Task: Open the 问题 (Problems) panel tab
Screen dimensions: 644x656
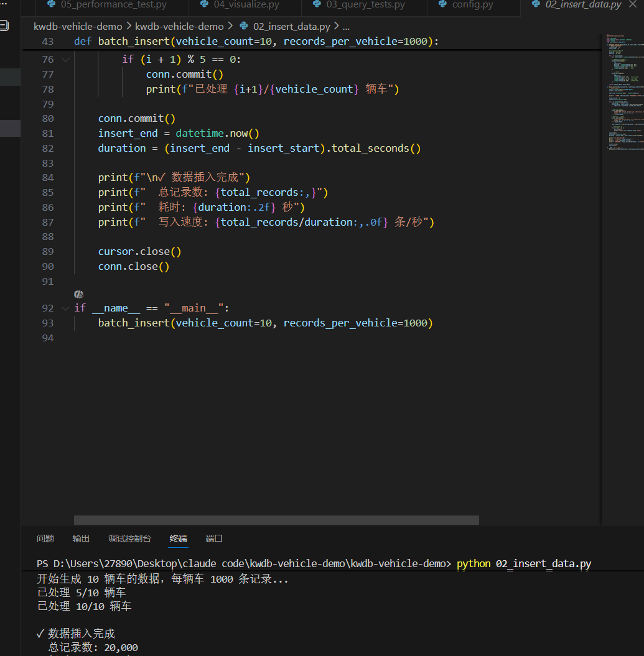Action: [x=45, y=538]
